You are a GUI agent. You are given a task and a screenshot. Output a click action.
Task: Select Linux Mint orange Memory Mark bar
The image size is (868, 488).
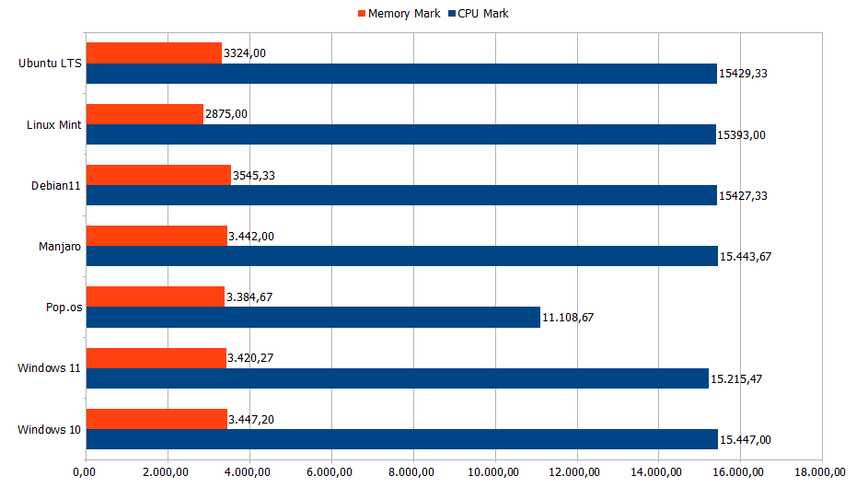tap(145, 114)
